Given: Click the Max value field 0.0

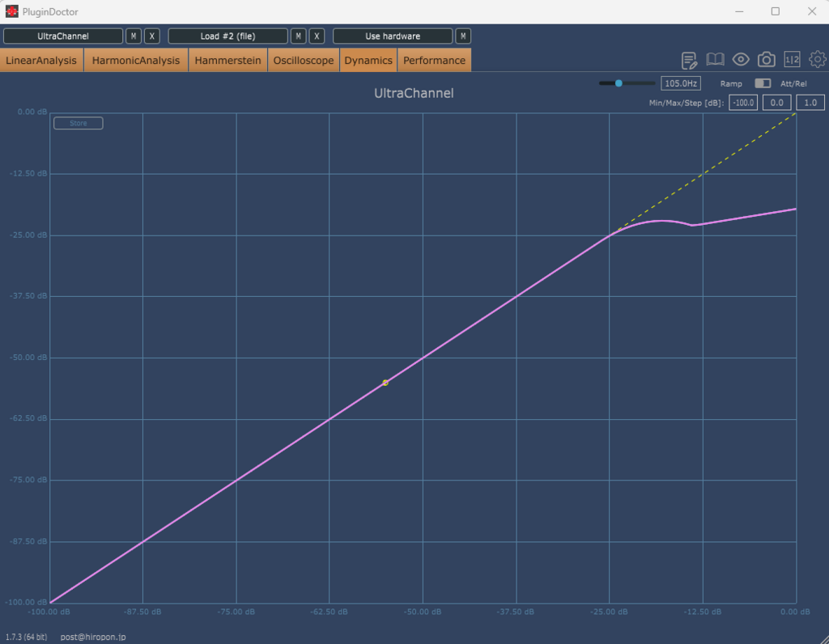Looking at the screenshot, I should coord(776,103).
